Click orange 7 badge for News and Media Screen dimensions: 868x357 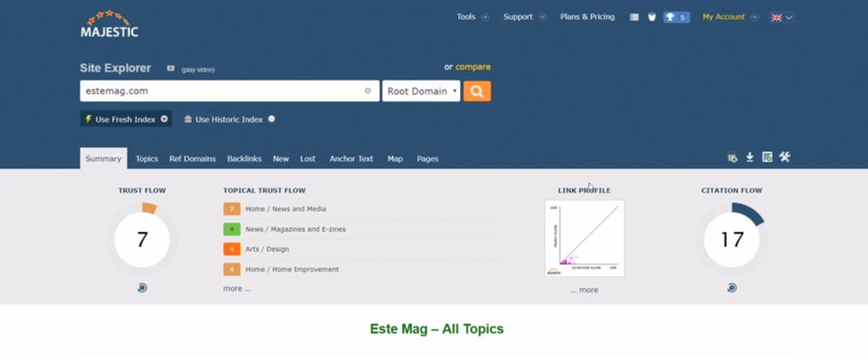point(232,209)
